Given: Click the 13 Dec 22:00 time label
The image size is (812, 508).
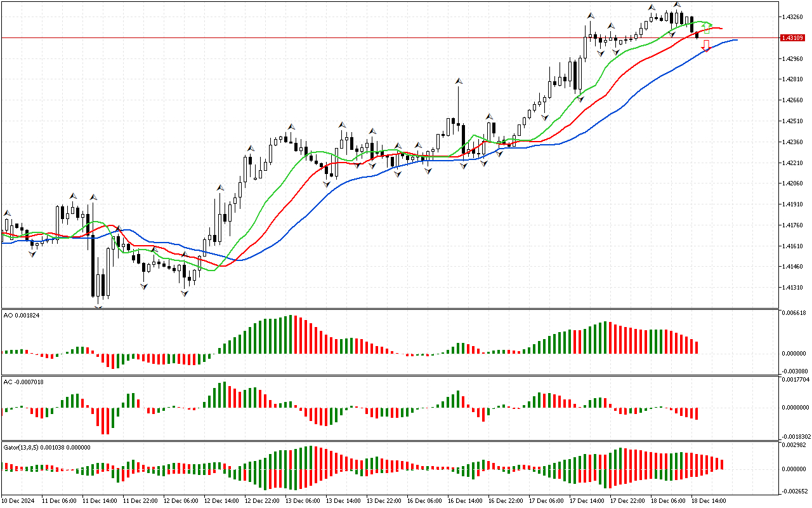Looking at the screenshot, I should [384, 501].
